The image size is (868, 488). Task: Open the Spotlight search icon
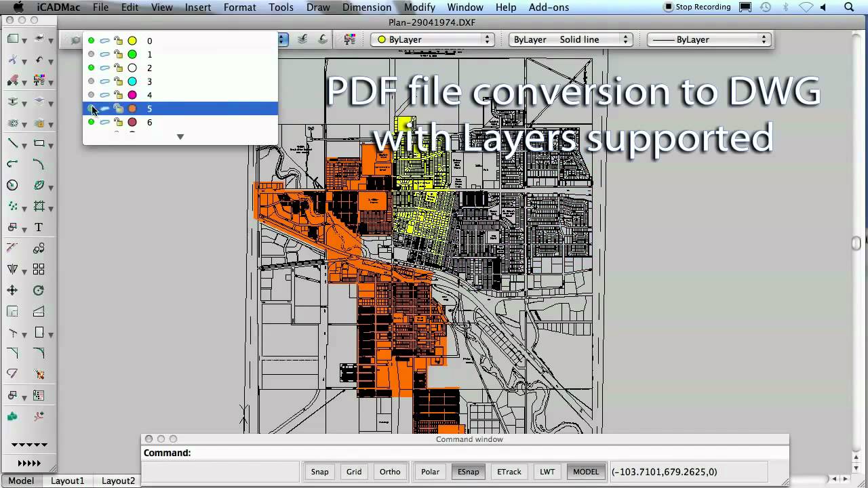(x=849, y=7)
